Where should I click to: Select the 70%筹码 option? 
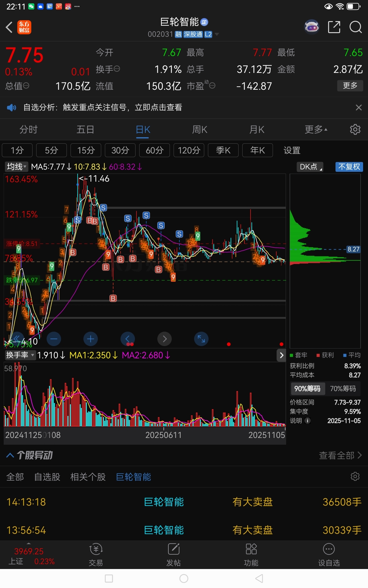343,389
